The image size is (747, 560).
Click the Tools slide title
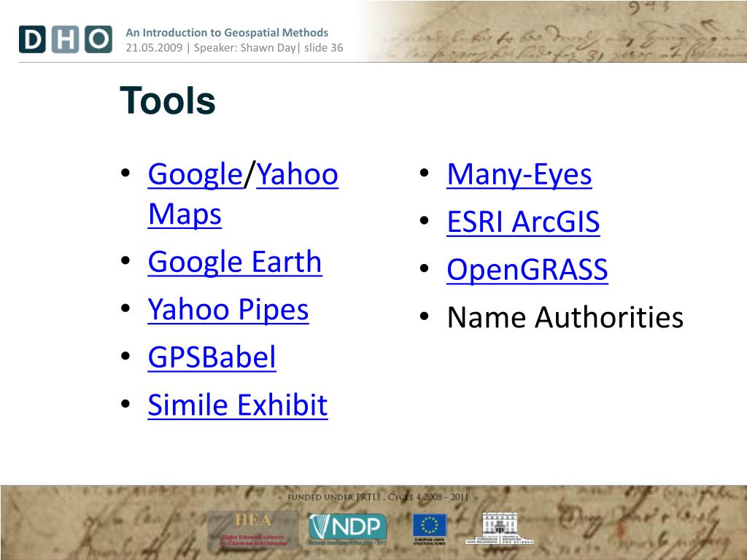168,101
